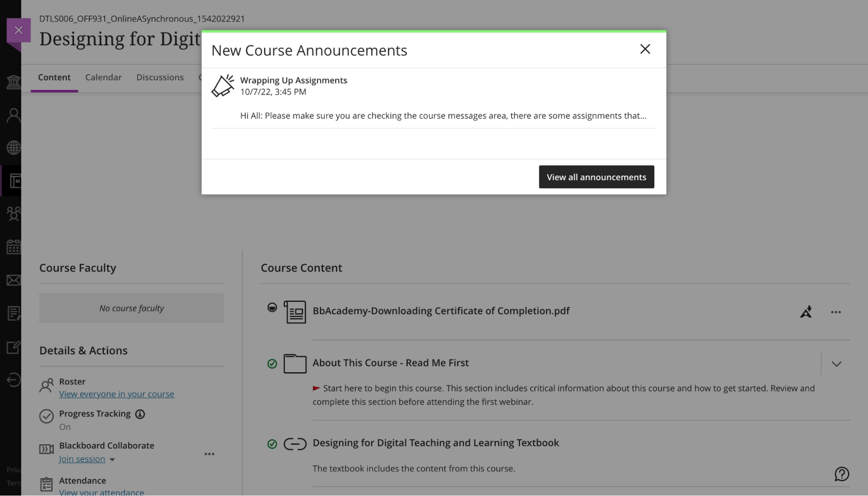The height and width of the screenshot is (496, 868).
Task: Open messages envelope icon in sidebar
Action: 13,280
